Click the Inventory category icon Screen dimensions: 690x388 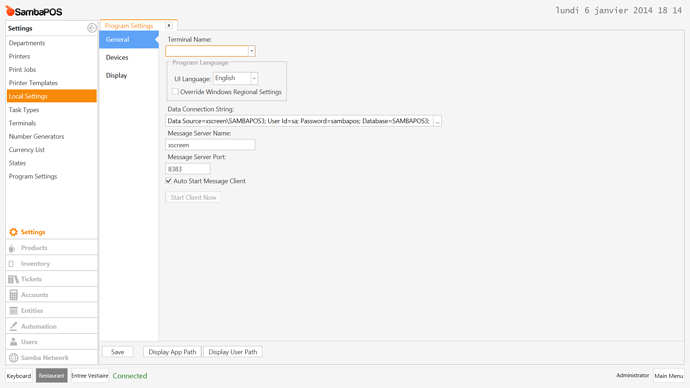click(11, 264)
